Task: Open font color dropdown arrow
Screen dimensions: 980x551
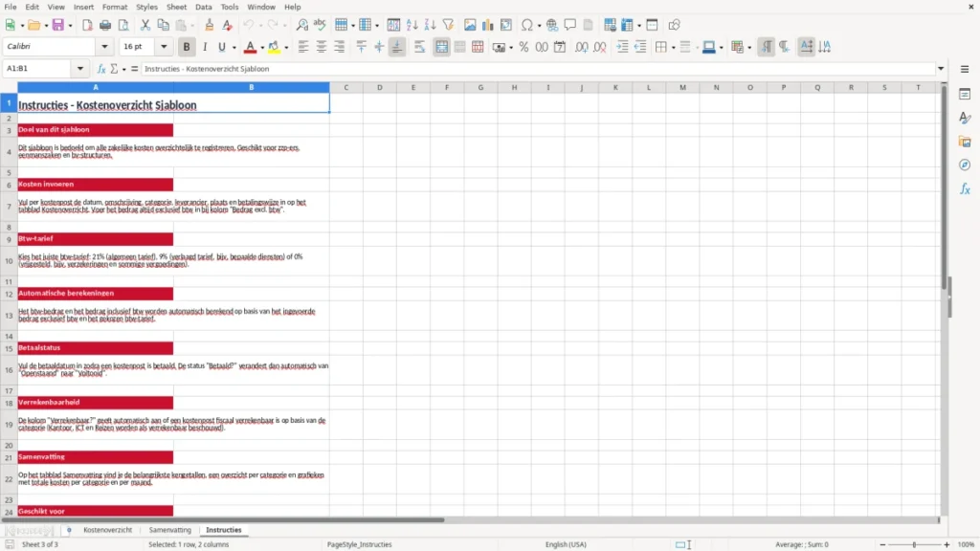Action: click(262, 47)
